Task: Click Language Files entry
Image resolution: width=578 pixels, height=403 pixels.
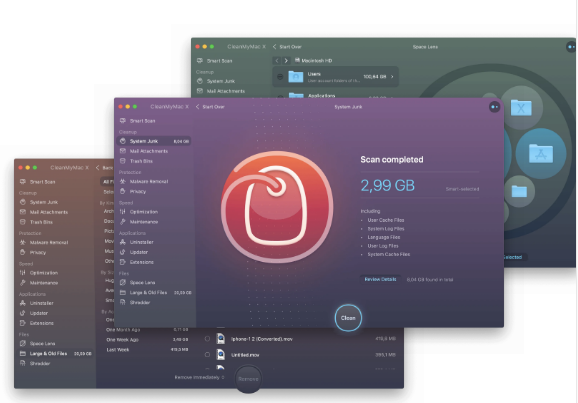Action: coord(384,237)
